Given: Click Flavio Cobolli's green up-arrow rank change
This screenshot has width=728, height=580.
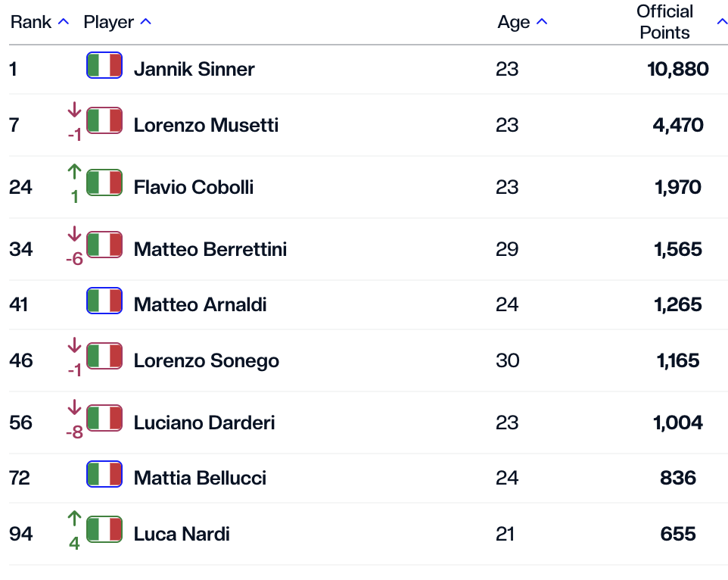Looking at the screenshot, I should tap(74, 183).
